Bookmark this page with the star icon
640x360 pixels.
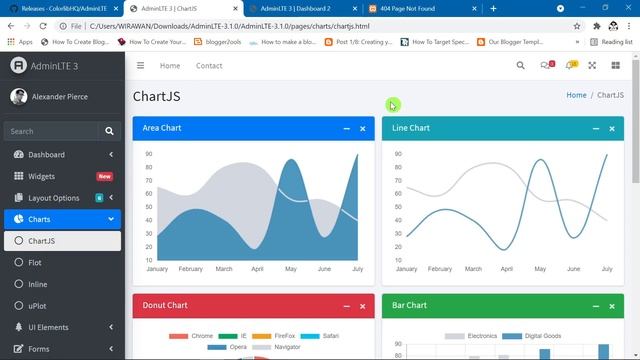tap(577, 26)
